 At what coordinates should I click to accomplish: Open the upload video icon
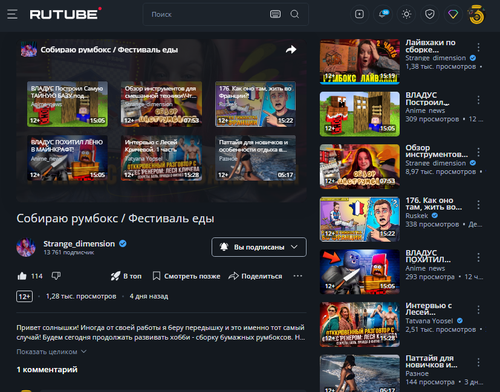point(359,14)
